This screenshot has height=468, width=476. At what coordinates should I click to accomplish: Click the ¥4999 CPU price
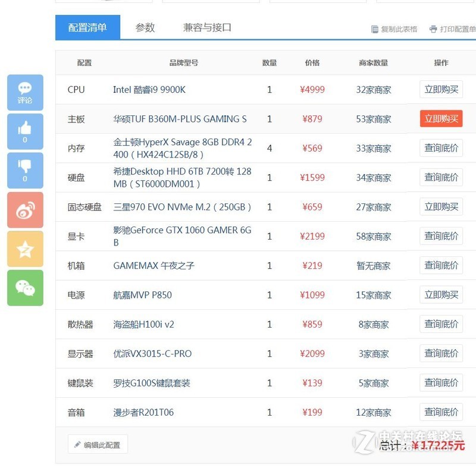pos(312,89)
